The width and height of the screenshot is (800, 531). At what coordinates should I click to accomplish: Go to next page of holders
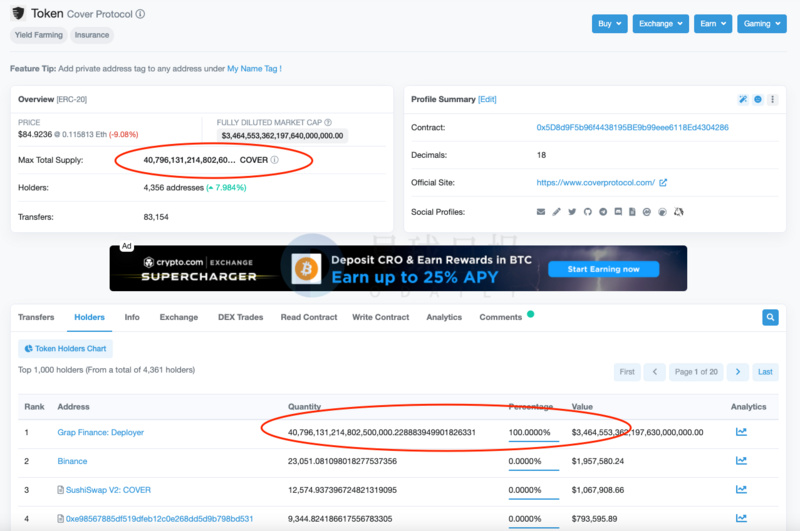(x=738, y=372)
